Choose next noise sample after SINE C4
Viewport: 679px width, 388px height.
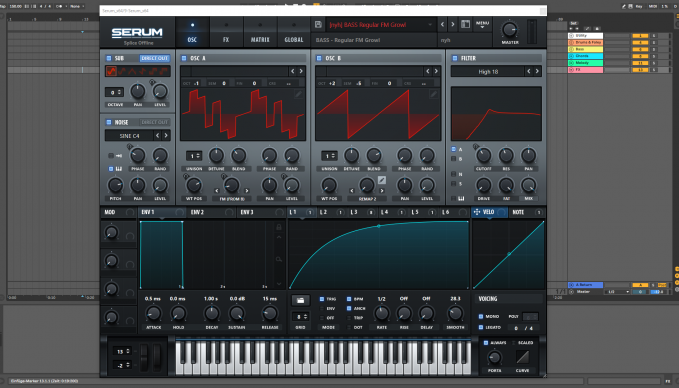pyautogui.click(x=166, y=136)
